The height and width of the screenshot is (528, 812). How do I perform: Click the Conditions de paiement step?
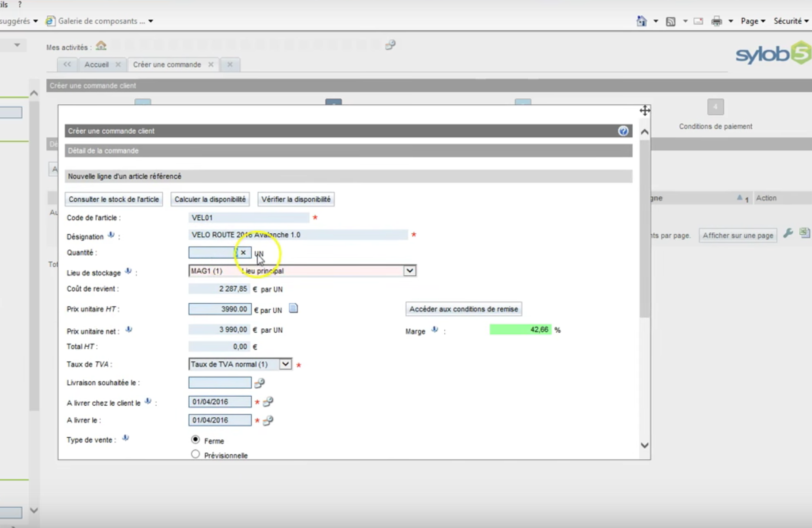[x=716, y=114]
